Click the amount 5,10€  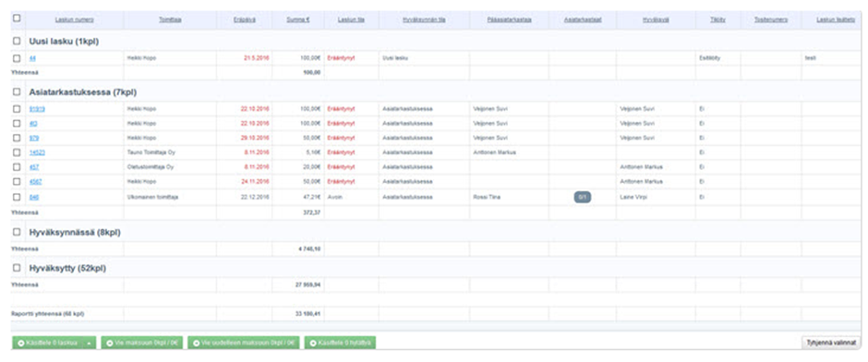pos(314,152)
